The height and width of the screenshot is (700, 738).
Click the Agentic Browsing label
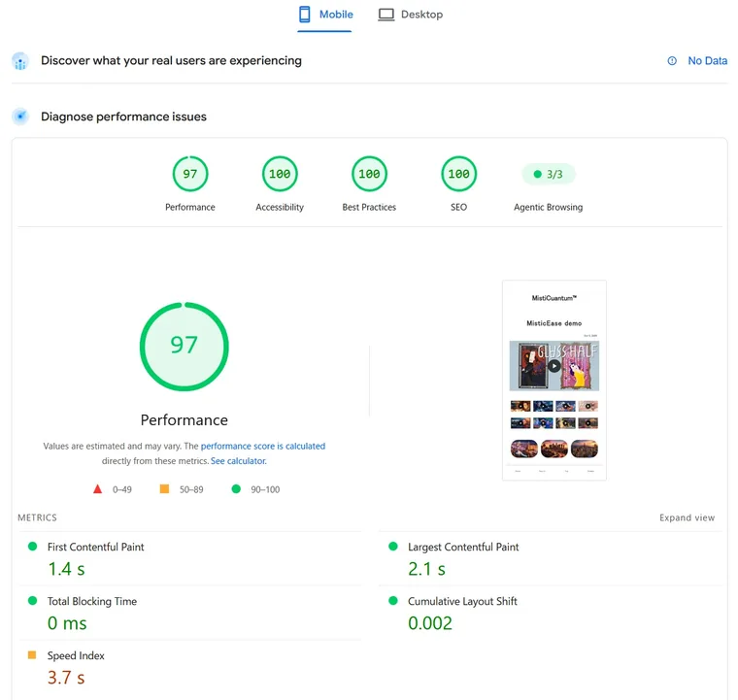click(x=549, y=208)
